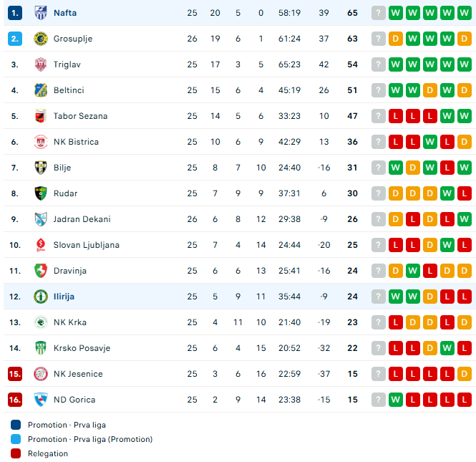Click the Triglav club crest icon
The width and height of the screenshot is (476, 462).
[x=40, y=64]
